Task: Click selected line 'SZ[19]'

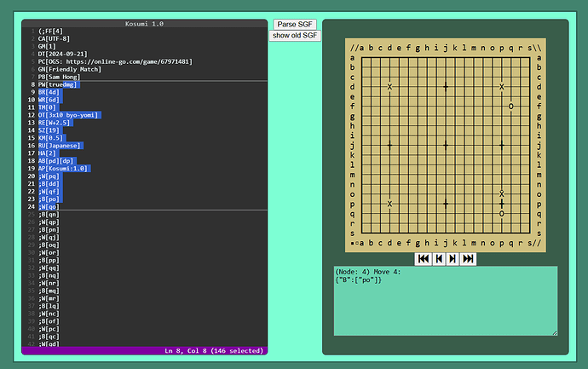Action: (49, 130)
